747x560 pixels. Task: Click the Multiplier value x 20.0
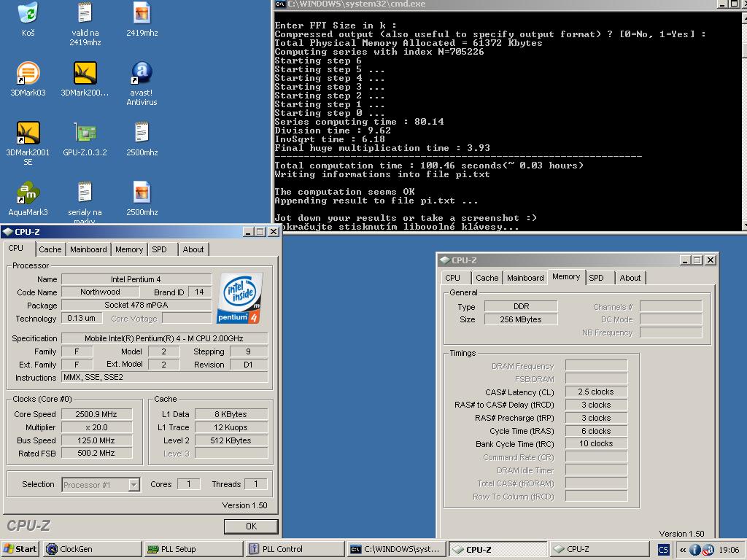click(96, 427)
